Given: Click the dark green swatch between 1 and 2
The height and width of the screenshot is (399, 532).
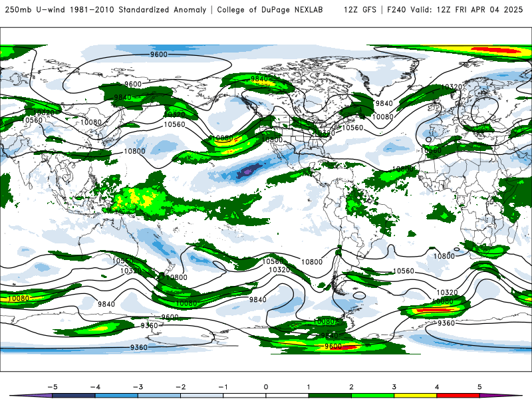Looking at the screenshot, I should [330, 396].
